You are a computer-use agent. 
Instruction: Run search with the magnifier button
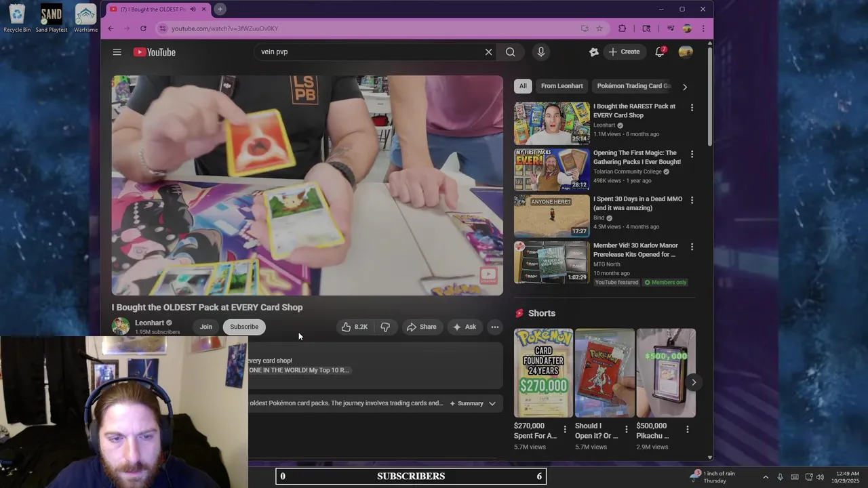click(x=510, y=52)
